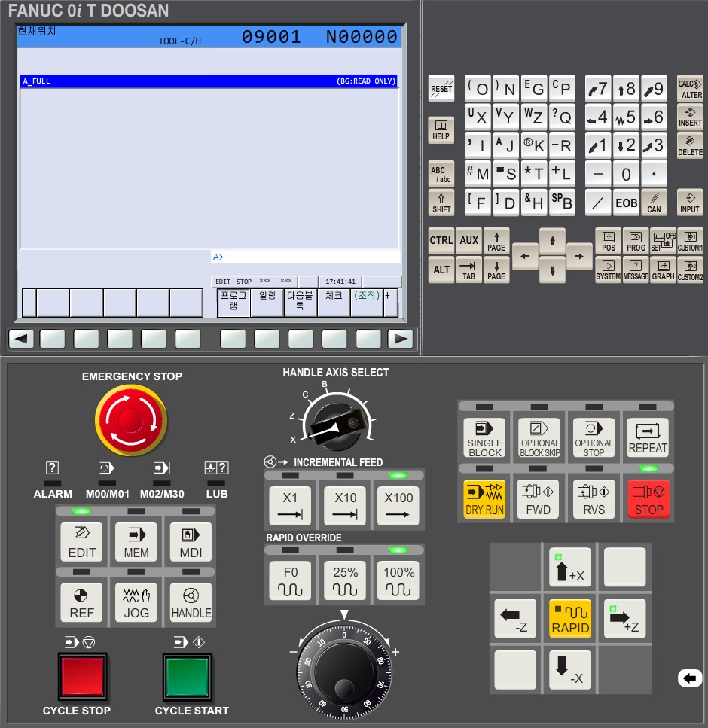Open the SYSTEM screen

pyautogui.click(x=608, y=270)
